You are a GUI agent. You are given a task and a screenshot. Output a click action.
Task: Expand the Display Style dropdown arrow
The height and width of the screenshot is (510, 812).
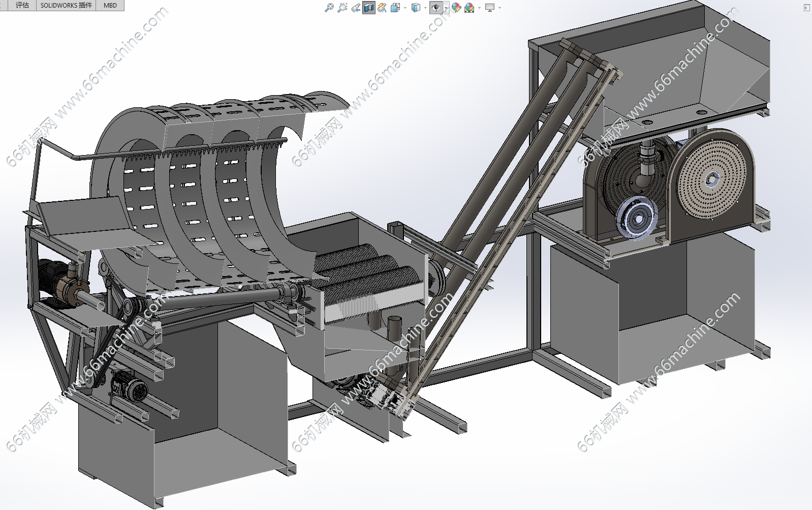click(x=425, y=8)
